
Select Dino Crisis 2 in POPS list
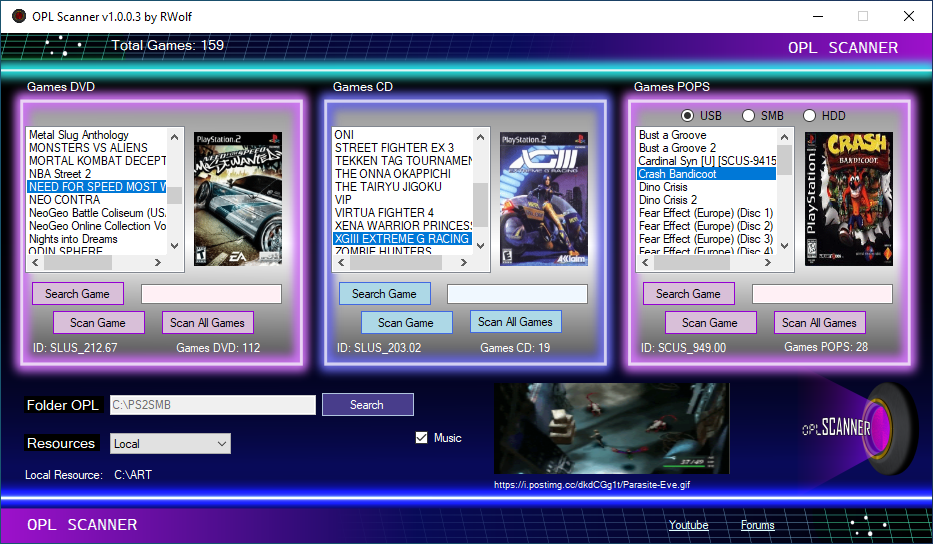pyautogui.click(x=707, y=200)
